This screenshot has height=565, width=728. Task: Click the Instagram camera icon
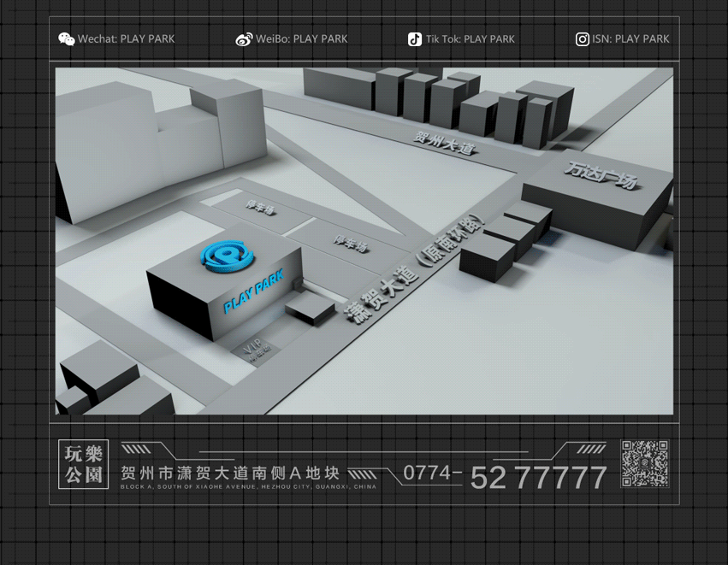click(x=583, y=39)
